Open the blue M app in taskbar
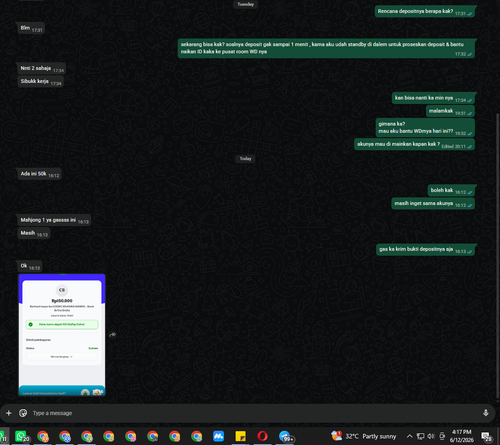Viewport: 500px width, 445px height. point(218,436)
